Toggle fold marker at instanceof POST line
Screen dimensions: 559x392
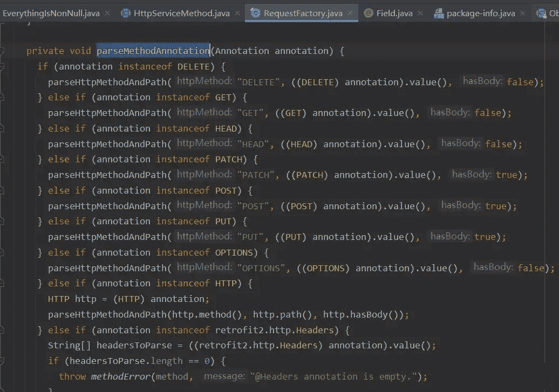[x=2, y=190]
